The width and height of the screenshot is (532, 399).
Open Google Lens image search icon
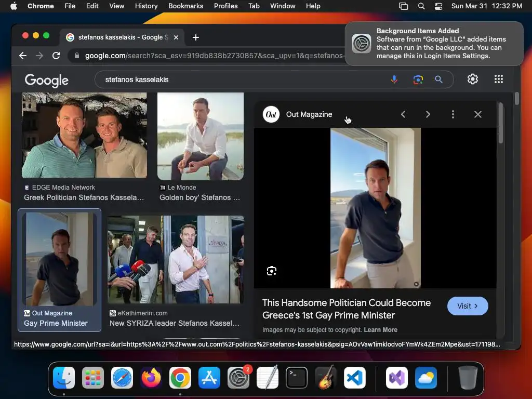click(x=418, y=79)
